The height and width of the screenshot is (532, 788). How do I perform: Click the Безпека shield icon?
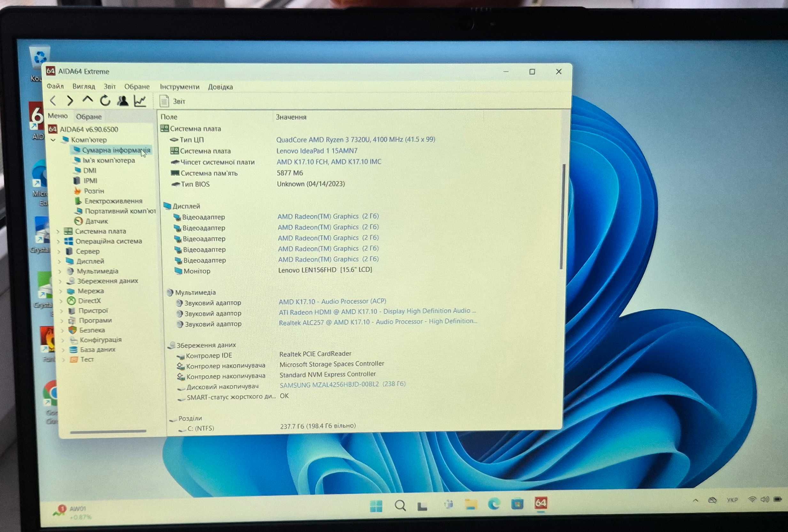72,330
